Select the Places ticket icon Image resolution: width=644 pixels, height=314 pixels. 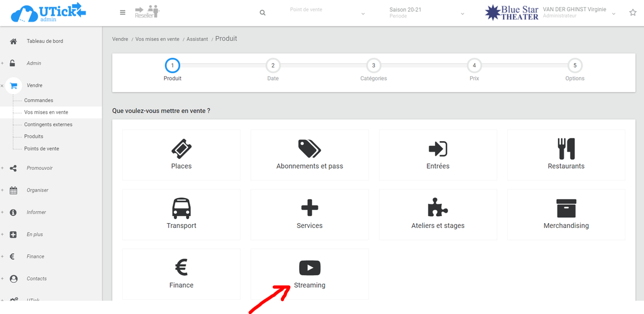coord(181,148)
